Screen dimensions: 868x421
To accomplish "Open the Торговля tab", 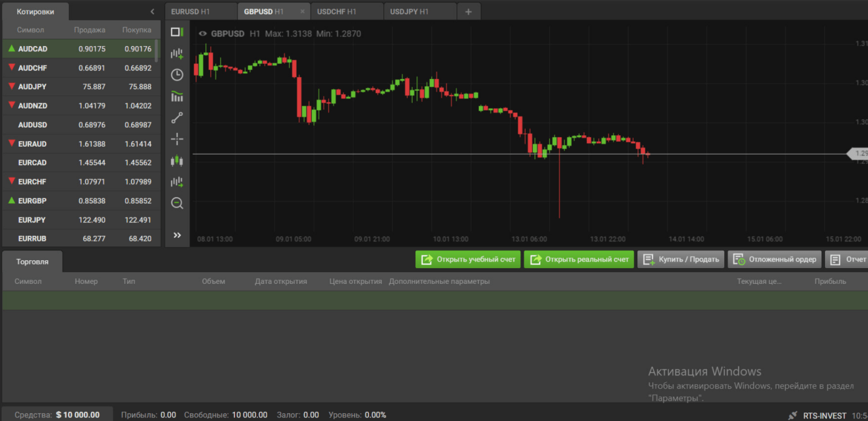I will click(x=32, y=263).
